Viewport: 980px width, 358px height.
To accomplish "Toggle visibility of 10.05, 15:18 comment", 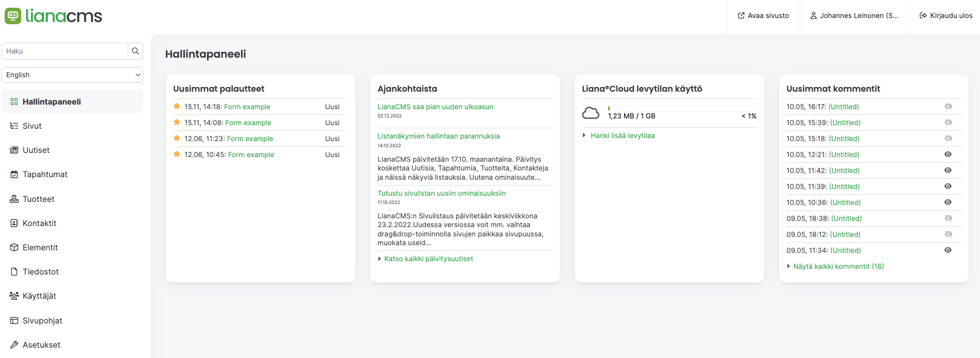I will pyautogui.click(x=948, y=139).
